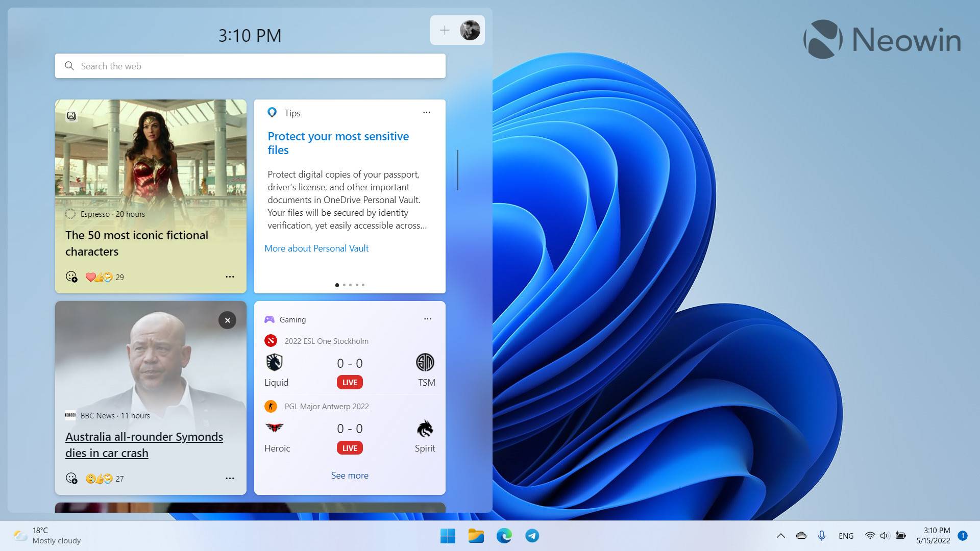Dismiss the Australia Symonds news card
This screenshot has height=551, width=980.
[x=227, y=320]
